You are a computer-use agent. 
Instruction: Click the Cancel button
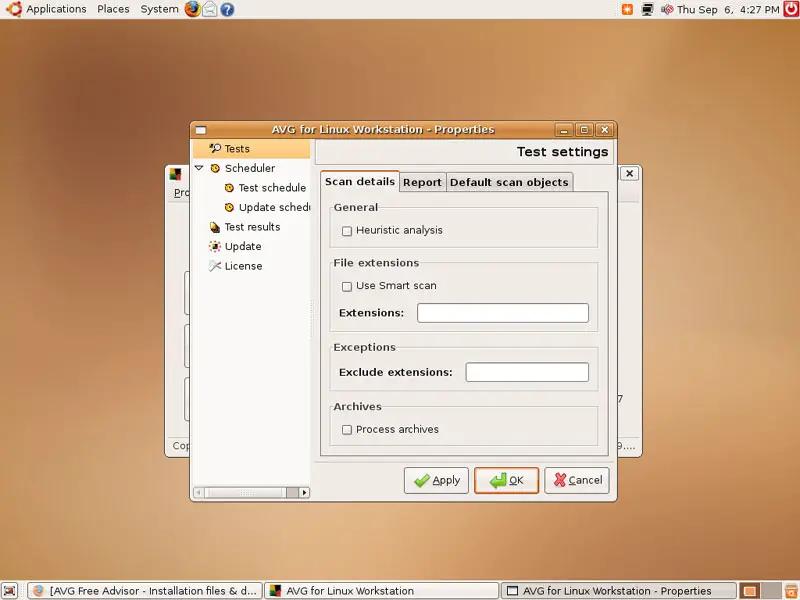577,481
